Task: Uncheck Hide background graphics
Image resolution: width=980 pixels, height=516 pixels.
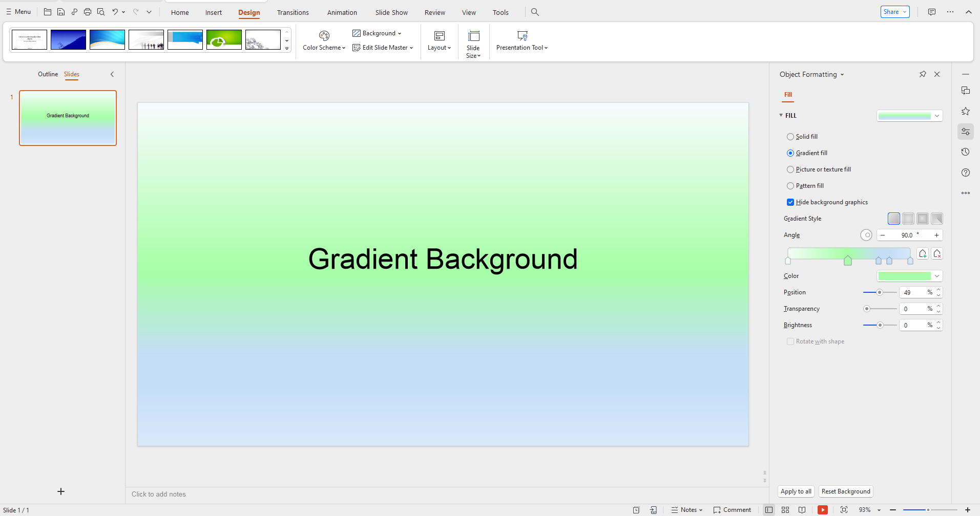Action: [790, 202]
